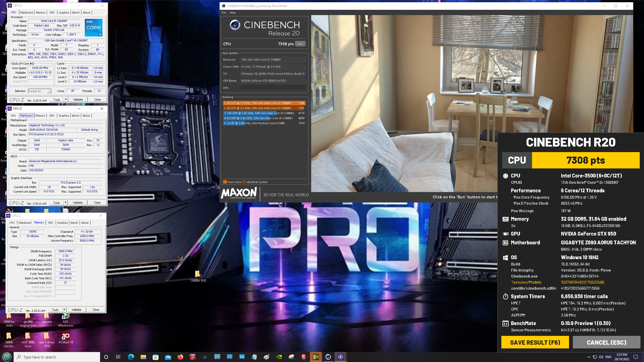Image resolution: width=644 pixels, height=362 pixels.
Task: Open the Windows Start menu
Action: coord(7,357)
